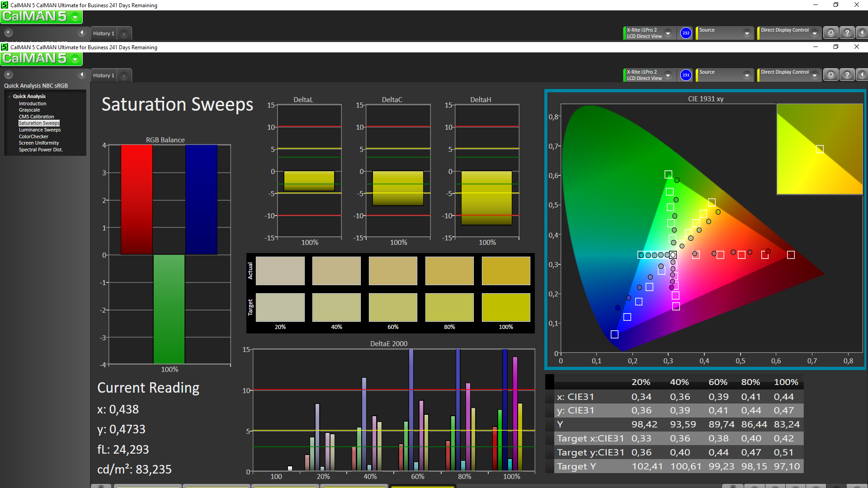Click 20% column header in data table
This screenshot has height=488, width=868.
click(x=641, y=382)
